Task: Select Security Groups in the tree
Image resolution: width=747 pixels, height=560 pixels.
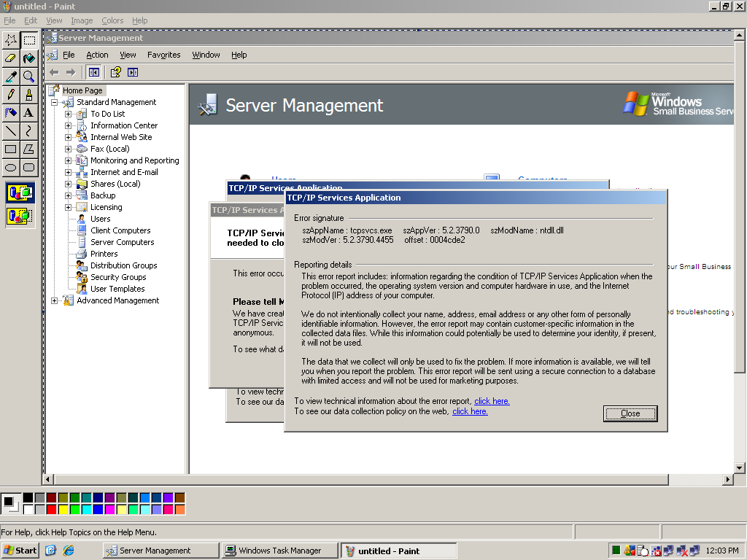Action: point(118,277)
